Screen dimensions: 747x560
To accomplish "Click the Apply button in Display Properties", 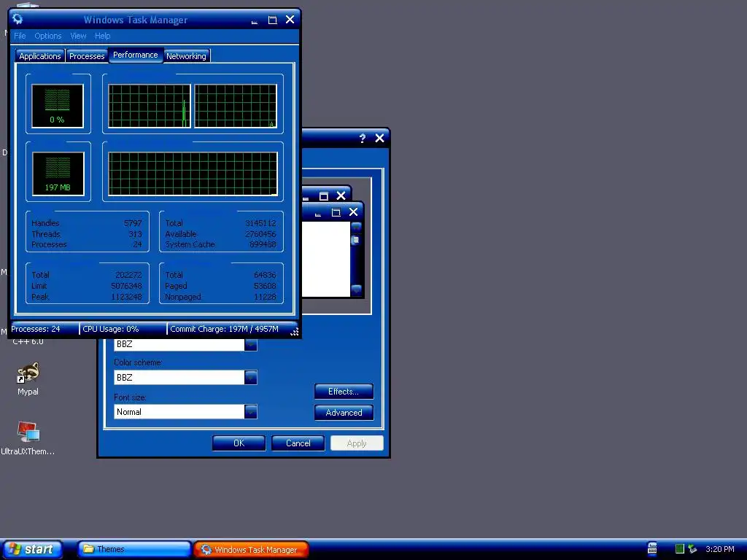I will [x=357, y=443].
